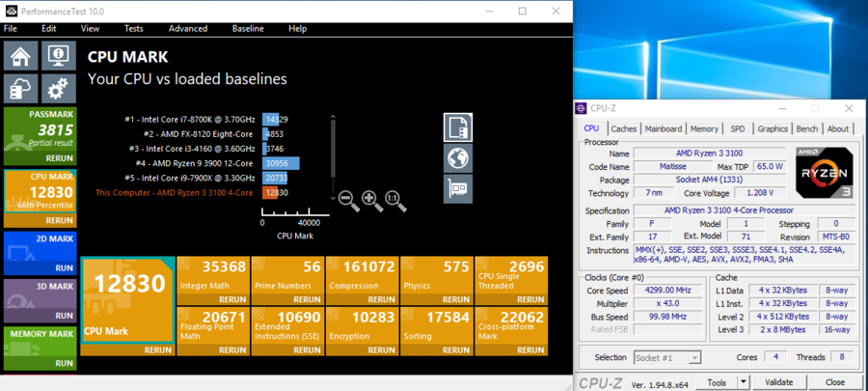
Task: Click the AMD Ryzen 3 logo in CPU-Z
Action: tap(824, 172)
